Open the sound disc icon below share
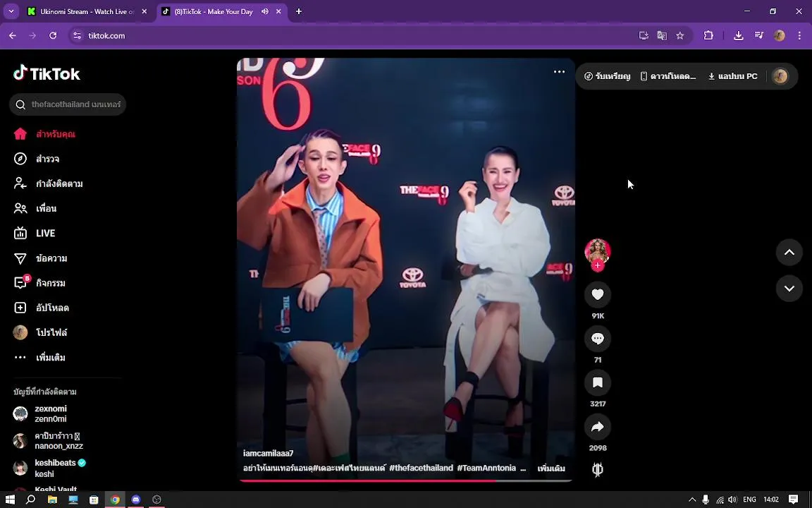 point(598,470)
